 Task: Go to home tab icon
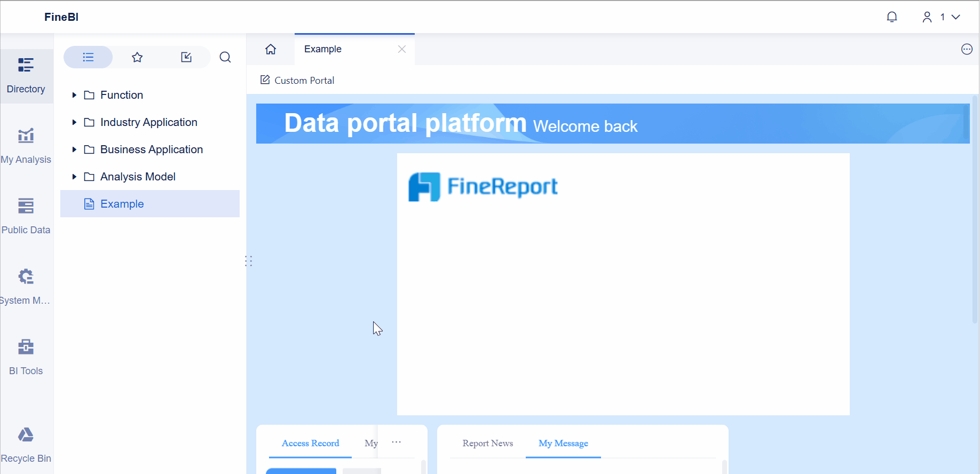click(271, 49)
